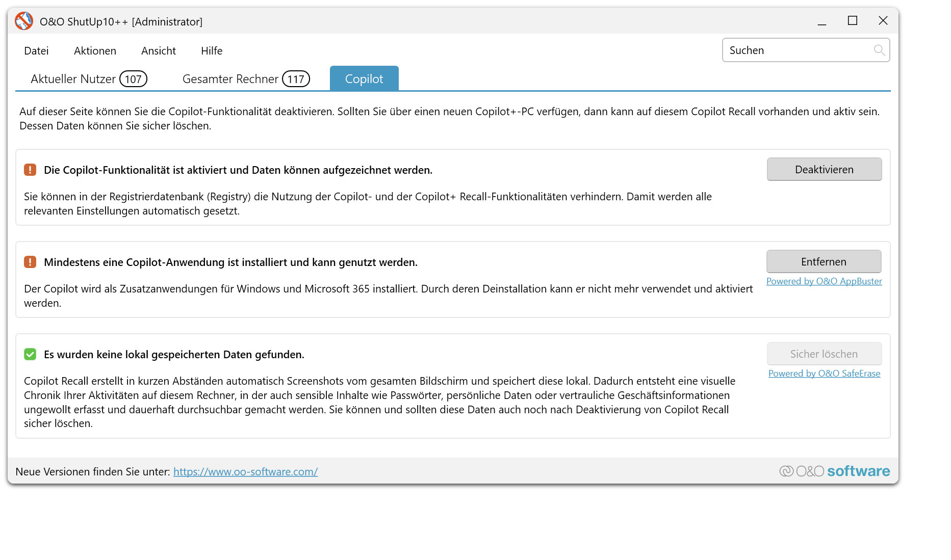The width and height of the screenshot is (951, 560).
Task: Select the Copilot tab
Action: tap(364, 78)
